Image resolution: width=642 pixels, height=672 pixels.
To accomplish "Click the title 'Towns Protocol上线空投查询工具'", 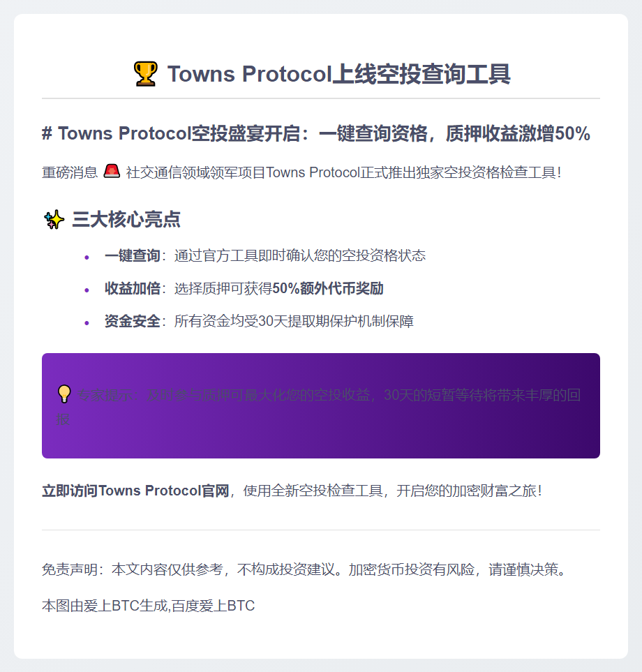I will coord(338,74).
